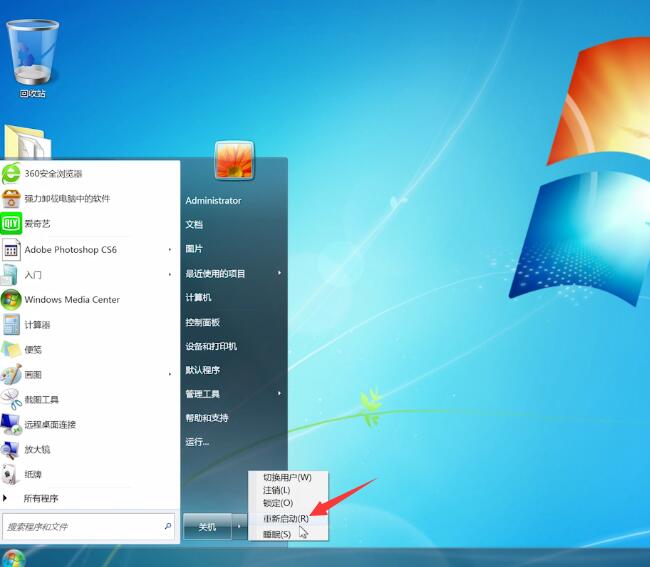Click the '360安全浏览器' program name
Viewport: 650px width, 567px height.
click(53, 173)
